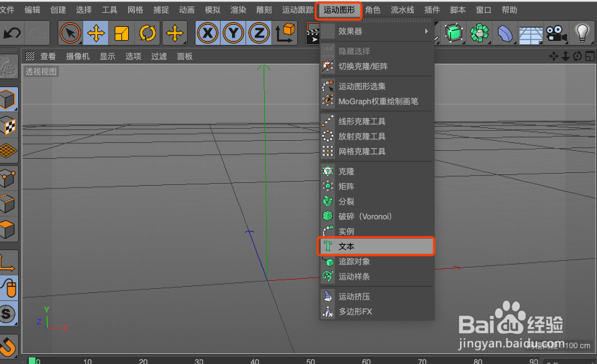Image resolution: width=597 pixels, height=364 pixels.
Task: Toggle the Y axis lock
Action: pyautogui.click(x=233, y=33)
